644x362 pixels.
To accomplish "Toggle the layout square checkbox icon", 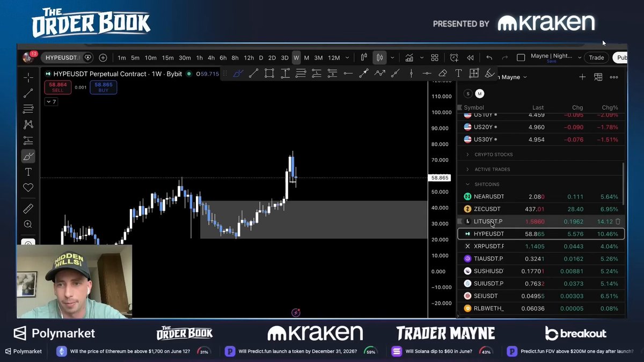I will click(x=521, y=57).
